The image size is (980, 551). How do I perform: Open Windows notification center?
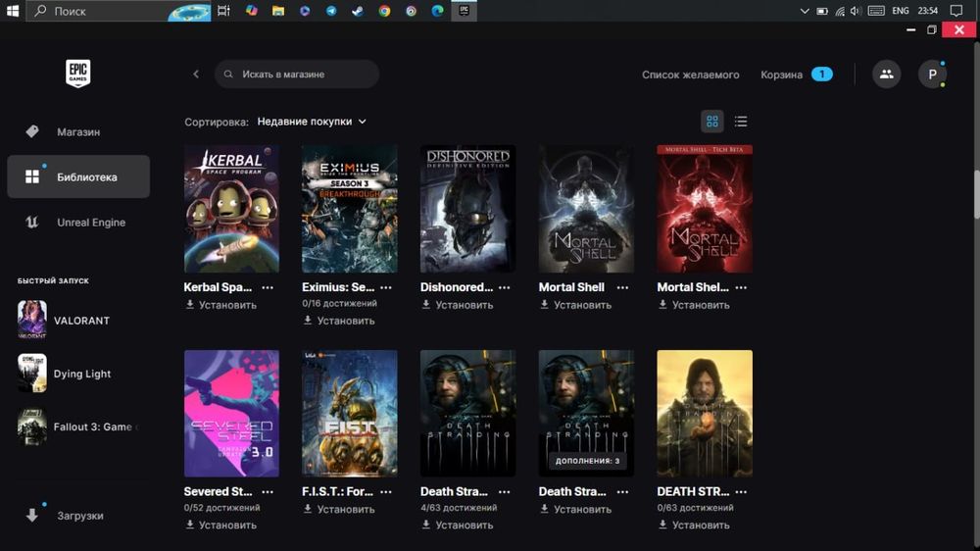click(956, 11)
